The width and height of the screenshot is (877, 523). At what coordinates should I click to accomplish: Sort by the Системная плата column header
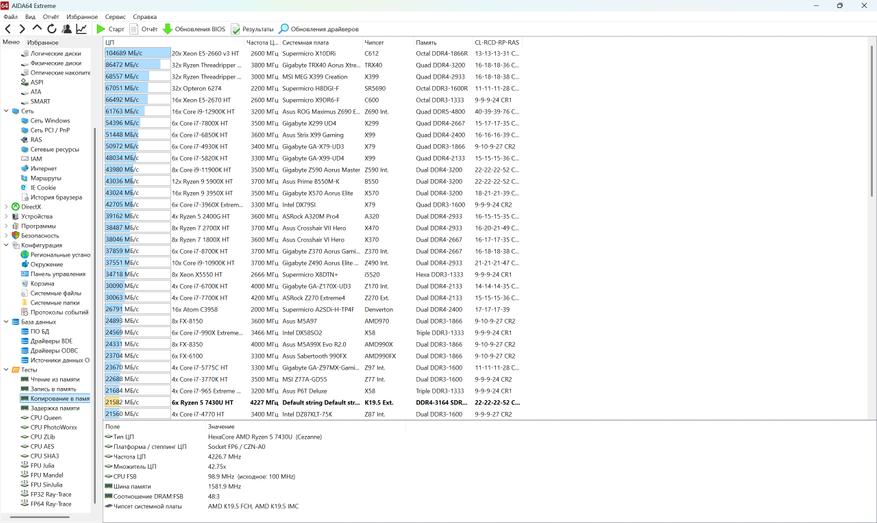pos(321,43)
